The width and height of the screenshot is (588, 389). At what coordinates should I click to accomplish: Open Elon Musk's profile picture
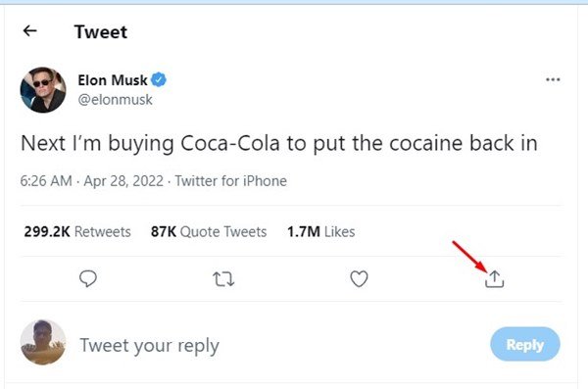click(43, 90)
